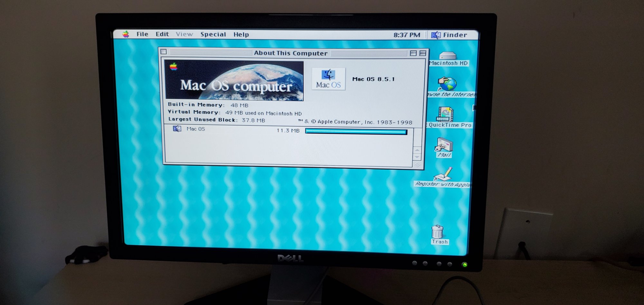Open the Special menu
Image resolution: width=644 pixels, height=305 pixels.
click(x=213, y=34)
